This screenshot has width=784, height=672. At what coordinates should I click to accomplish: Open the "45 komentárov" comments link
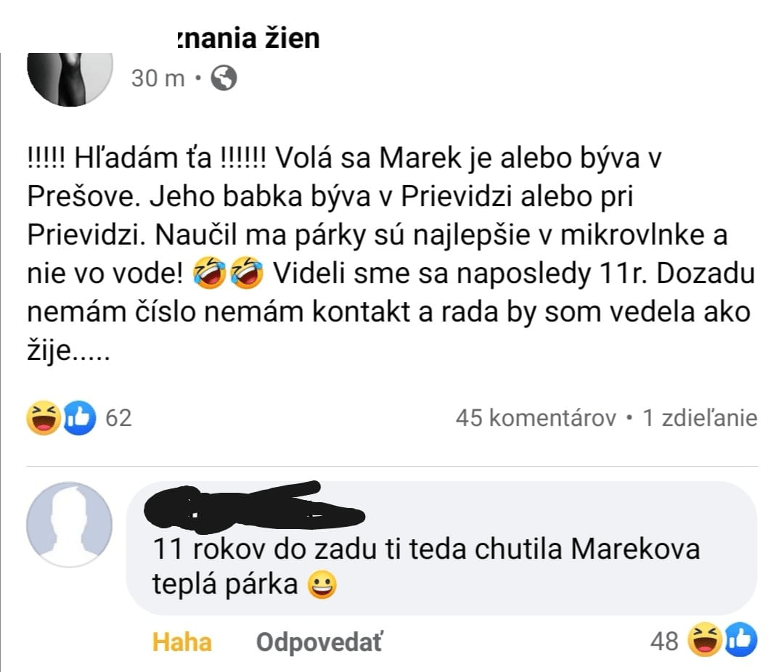click(x=536, y=419)
